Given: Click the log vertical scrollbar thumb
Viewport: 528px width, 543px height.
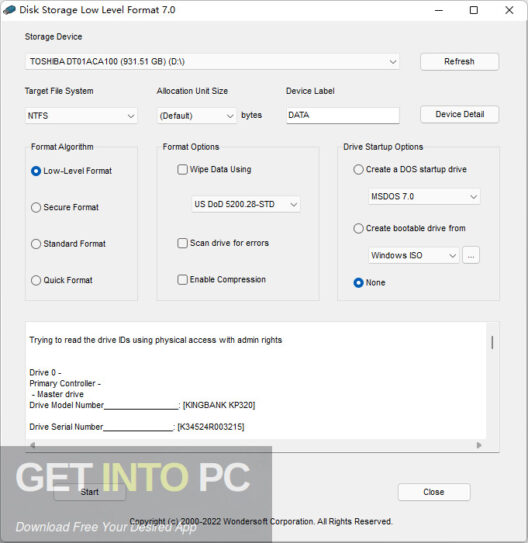Looking at the screenshot, I should pyautogui.click(x=492, y=342).
